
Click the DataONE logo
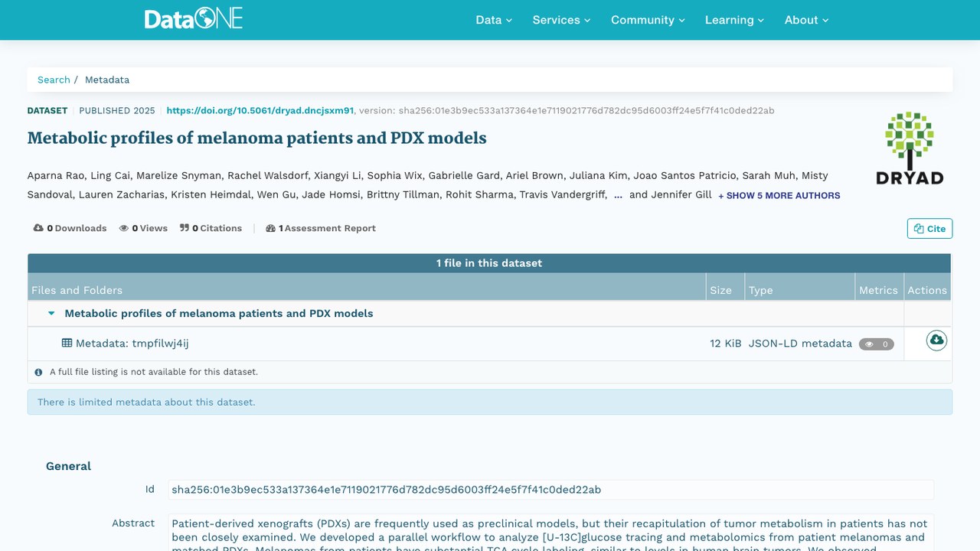click(194, 19)
